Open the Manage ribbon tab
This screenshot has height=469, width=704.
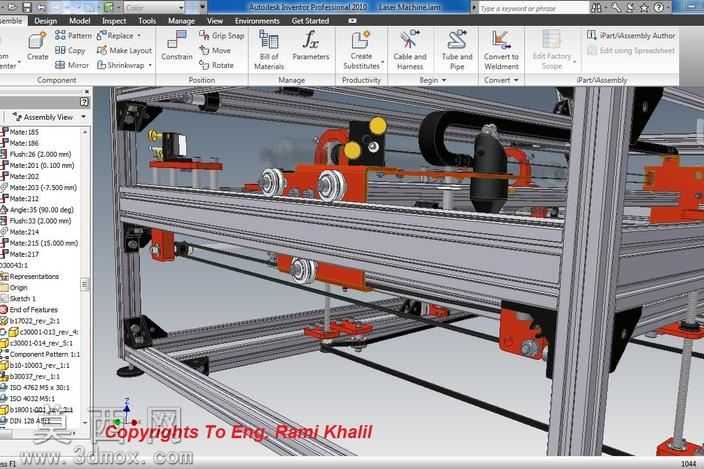coord(181,21)
